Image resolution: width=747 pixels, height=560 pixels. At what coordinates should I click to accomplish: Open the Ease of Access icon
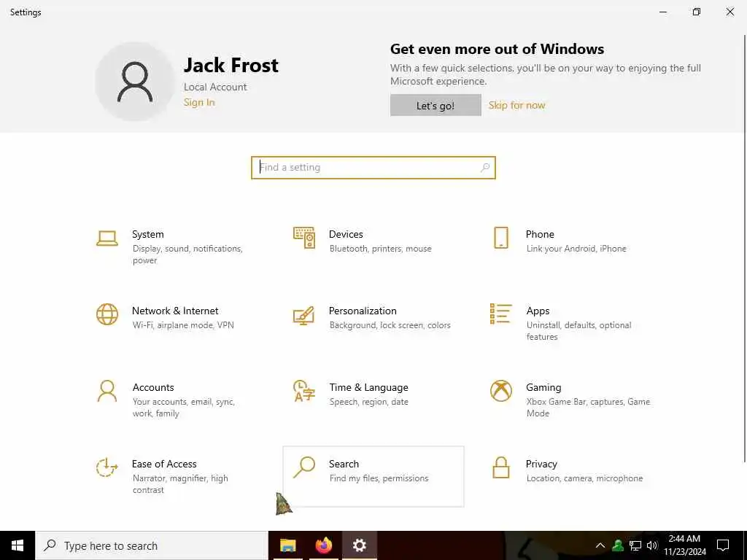pyautogui.click(x=107, y=467)
